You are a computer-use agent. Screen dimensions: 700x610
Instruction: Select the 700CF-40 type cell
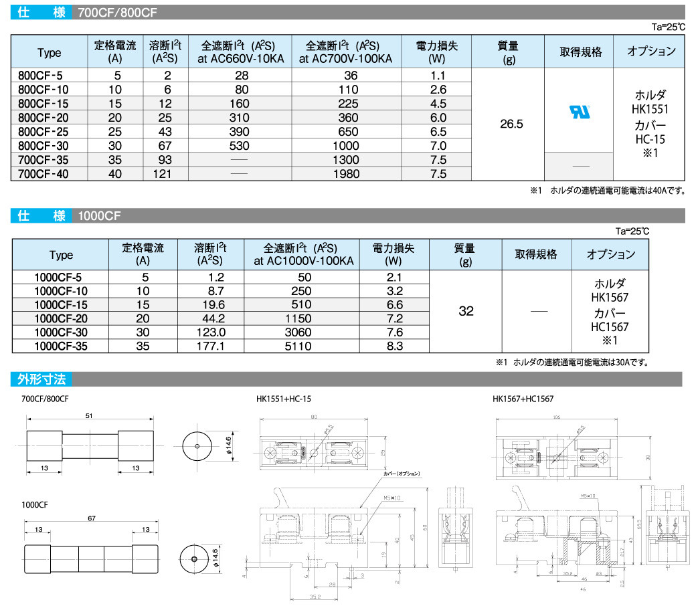(43, 174)
